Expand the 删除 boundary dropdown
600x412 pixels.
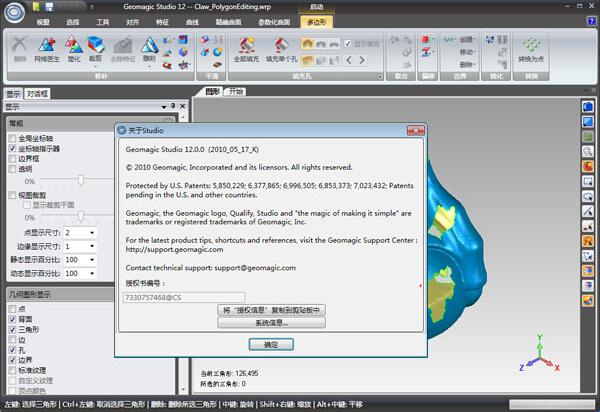pyautogui.click(x=467, y=65)
